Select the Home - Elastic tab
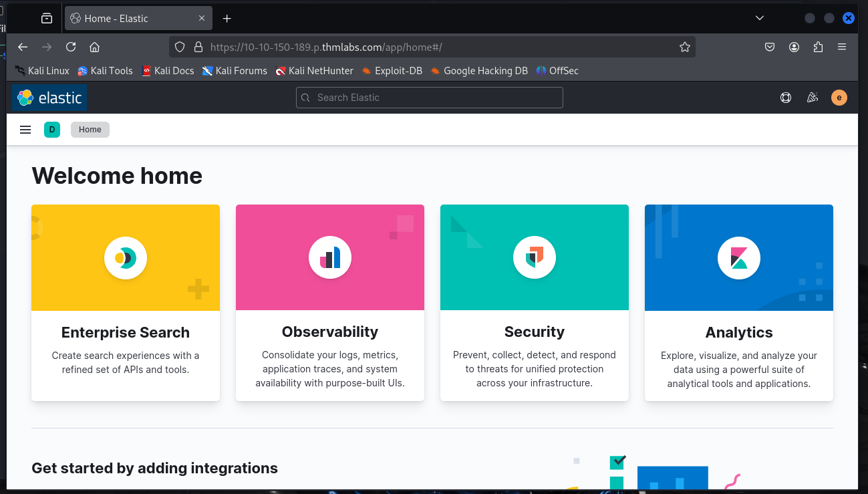The height and width of the screenshot is (494, 868). [138, 19]
